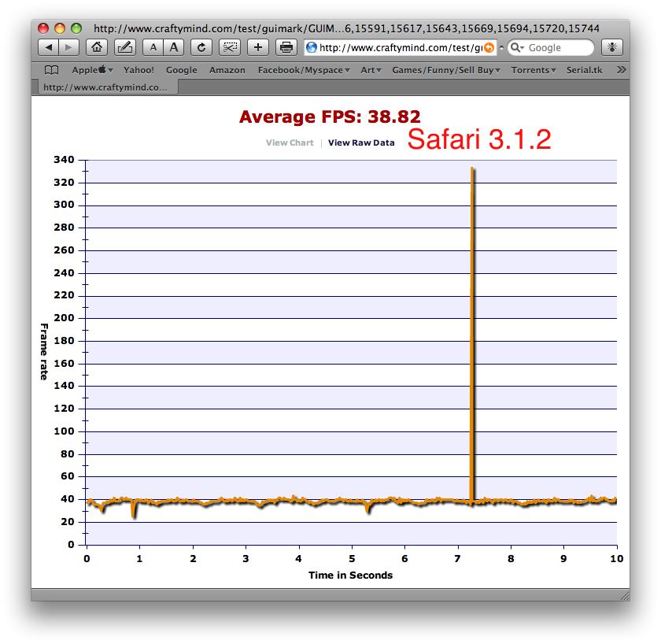Show more bookmarks with double chevron

click(x=621, y=69)
